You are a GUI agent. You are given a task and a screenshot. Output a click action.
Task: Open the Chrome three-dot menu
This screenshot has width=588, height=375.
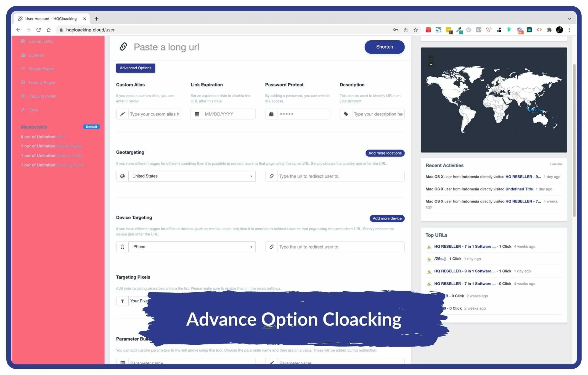(570, 30)
